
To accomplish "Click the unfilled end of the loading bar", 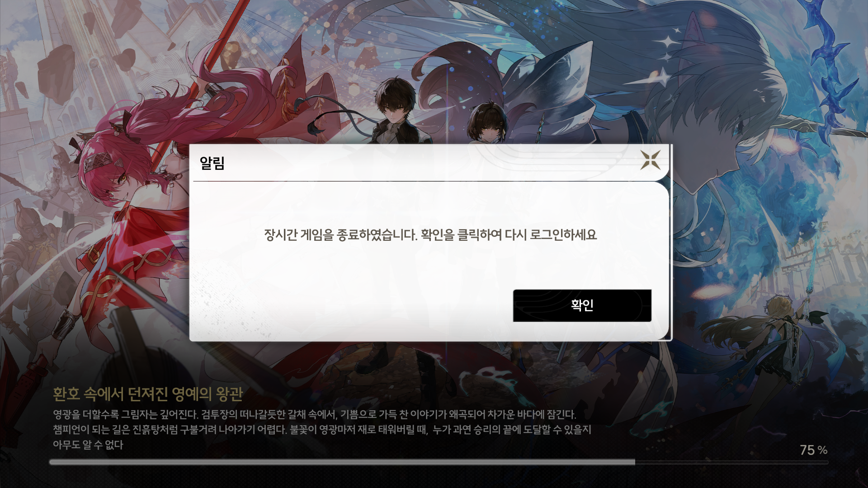I will tap(731, 462).
